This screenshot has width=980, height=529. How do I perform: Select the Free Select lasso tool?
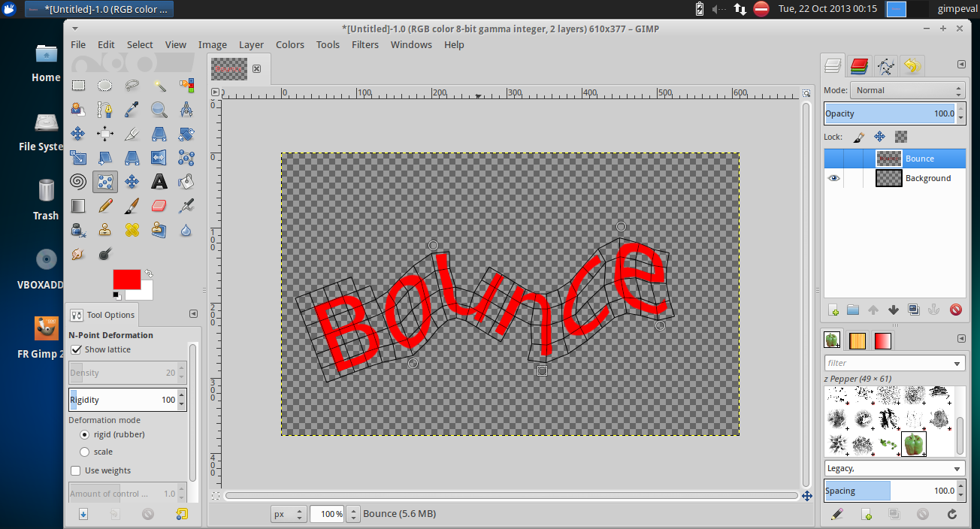point(132,85)
